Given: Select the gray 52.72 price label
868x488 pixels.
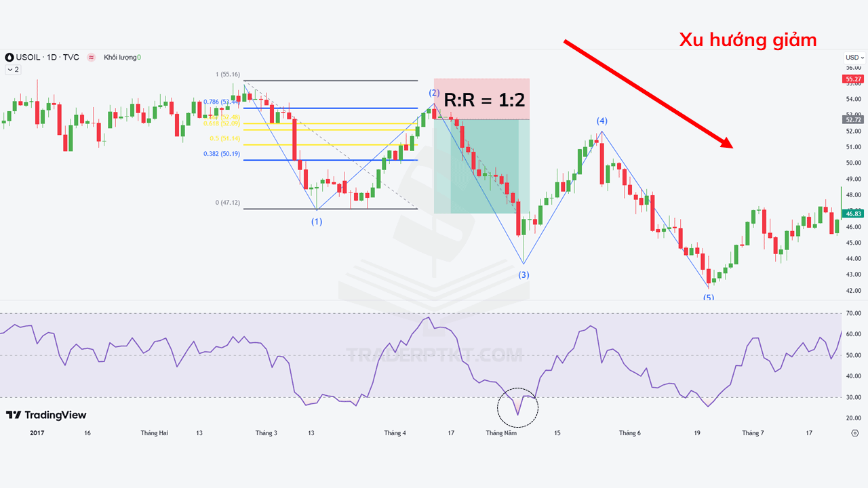Looking at the screenshot, I should 852,119.
